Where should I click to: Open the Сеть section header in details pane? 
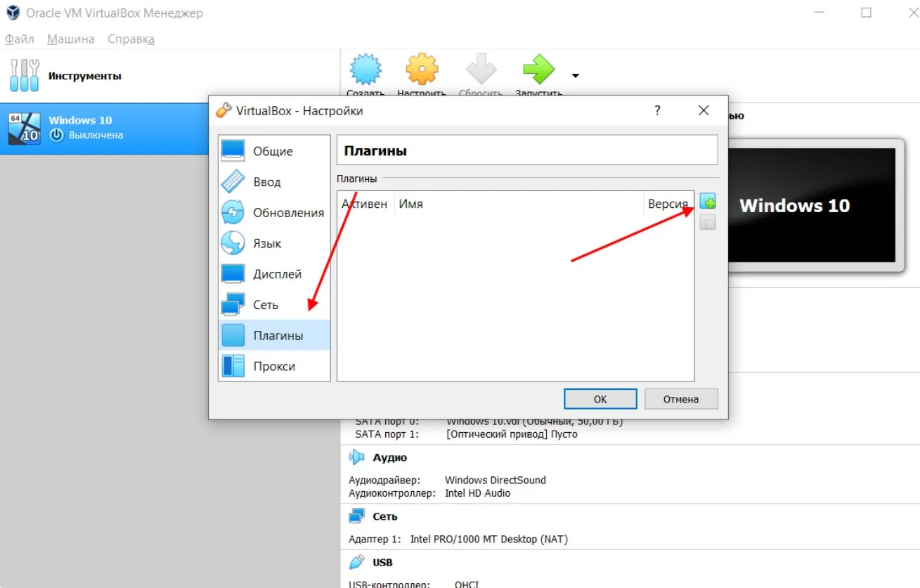tap(385, 516)
